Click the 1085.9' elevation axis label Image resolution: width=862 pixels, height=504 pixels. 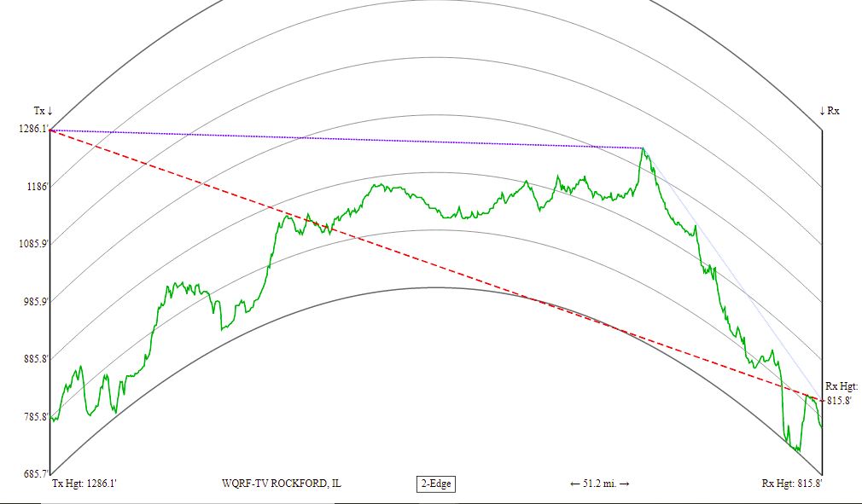pyautogui.click(x=33, y=243)
